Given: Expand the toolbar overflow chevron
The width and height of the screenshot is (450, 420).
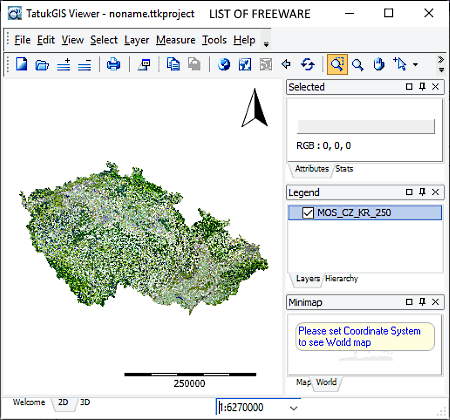Looking at the screenshot, I should [441, 64].
